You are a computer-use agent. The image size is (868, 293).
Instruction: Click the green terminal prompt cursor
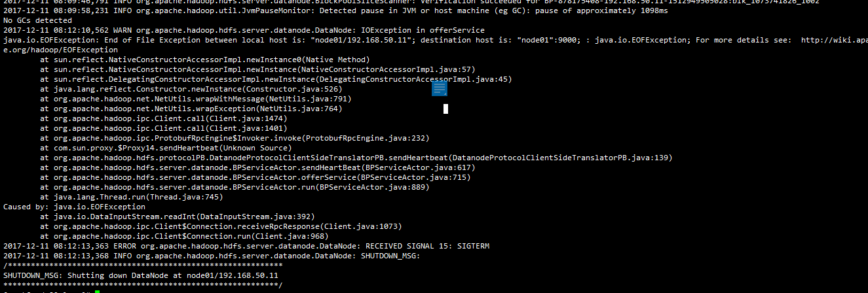coord(96,291)
